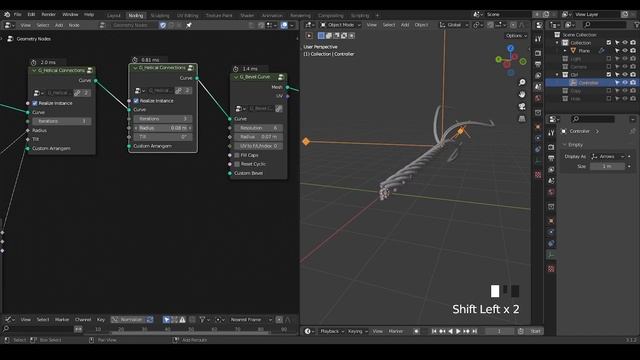Toggle Realize Instance on selected helical node
The width and height of the screenshot is (640, 360).
(136, 101)
